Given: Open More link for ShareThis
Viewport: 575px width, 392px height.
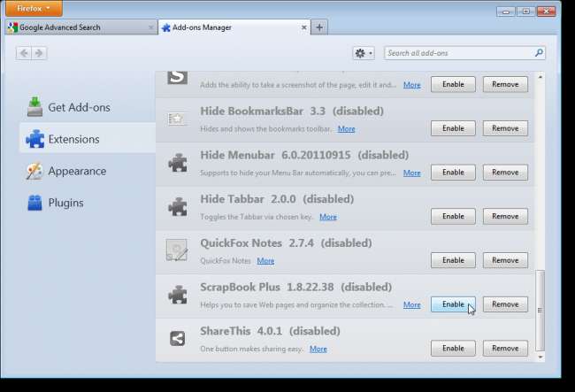Looking at the screenshot, I should (318, 350).
